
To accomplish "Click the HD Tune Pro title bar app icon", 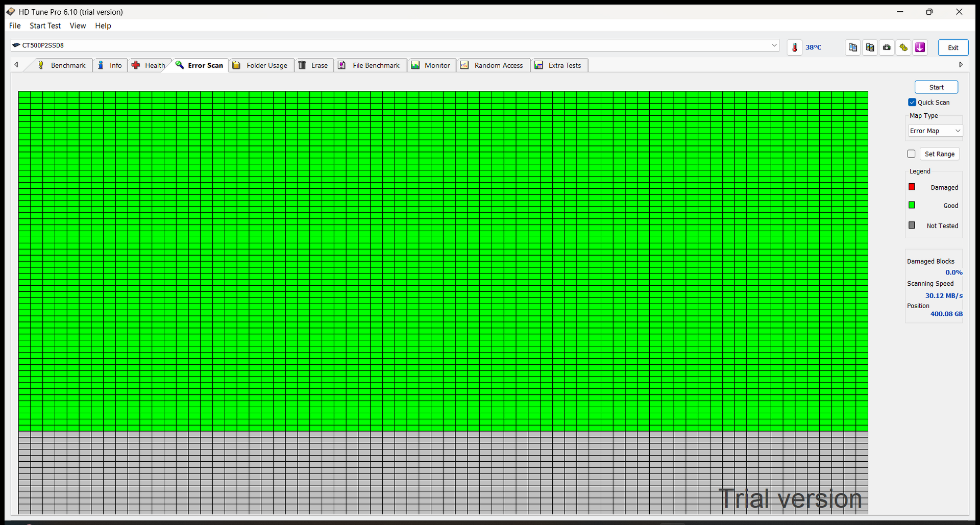I will [10, 11].
